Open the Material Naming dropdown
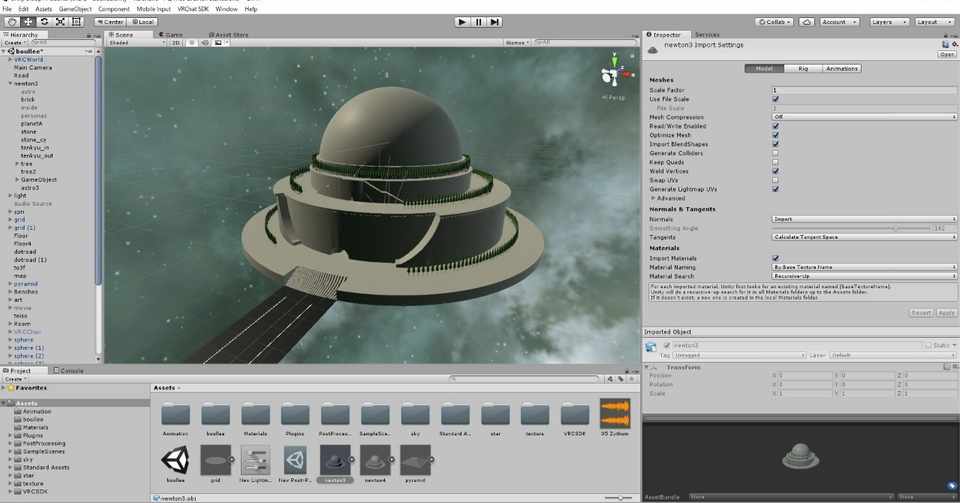960x503 pixels. [864, 267]
